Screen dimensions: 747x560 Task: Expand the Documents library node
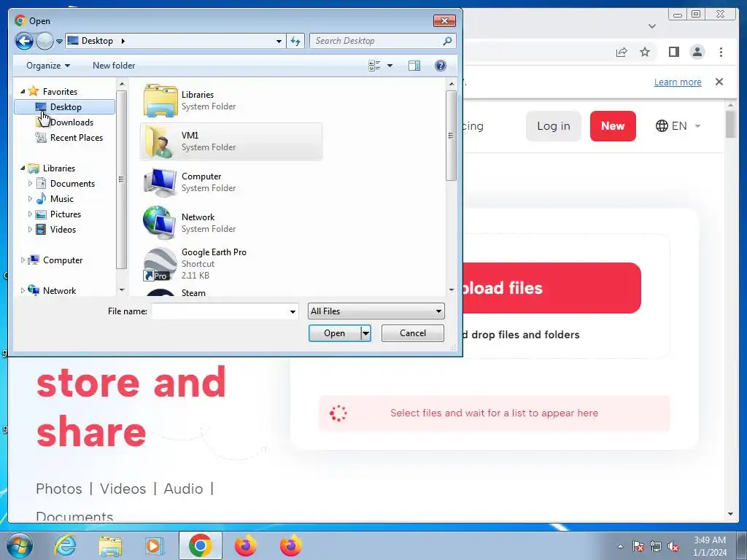31,183
